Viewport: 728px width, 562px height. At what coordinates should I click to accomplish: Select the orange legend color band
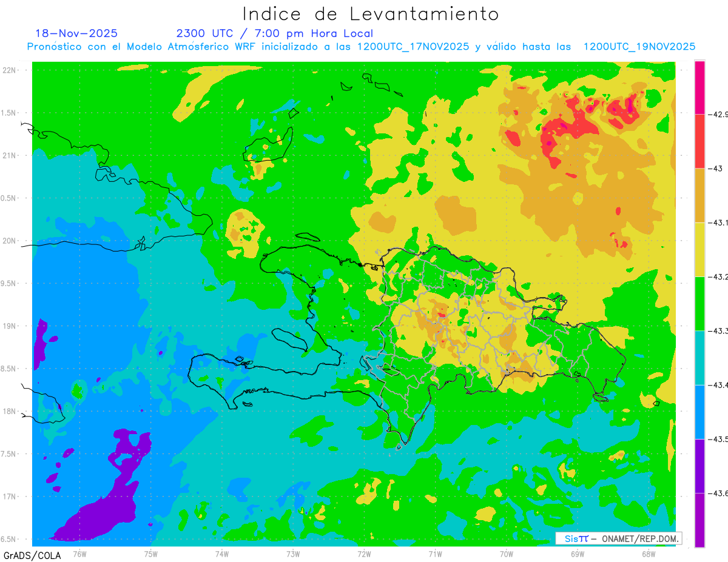[699, 195]
